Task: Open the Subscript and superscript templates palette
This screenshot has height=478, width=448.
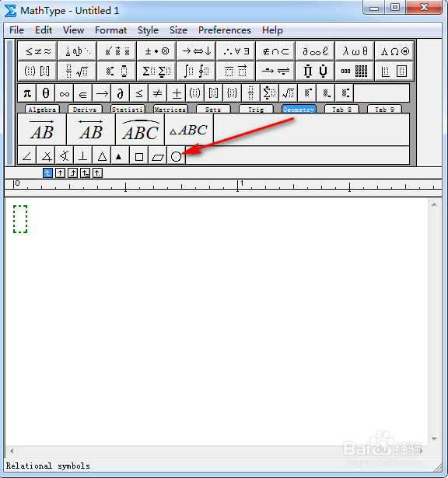Action: pyautogui.click(x=117, y=72)
